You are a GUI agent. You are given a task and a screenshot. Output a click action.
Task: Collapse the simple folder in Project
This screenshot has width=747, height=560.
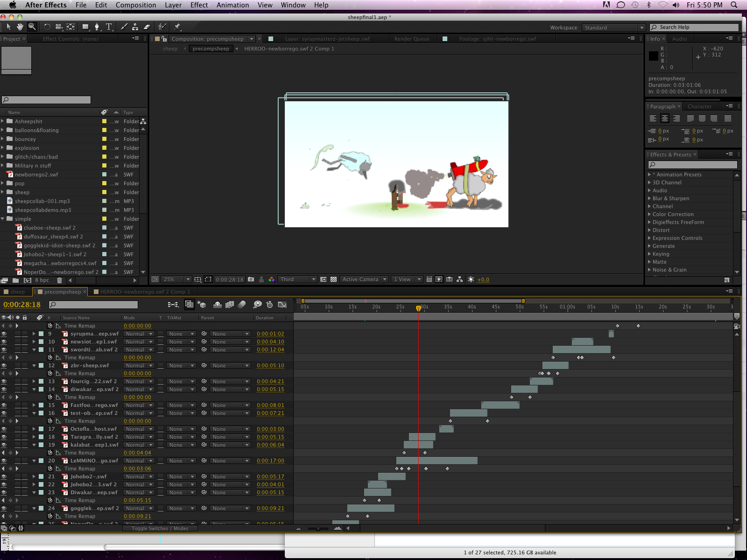coord(2,219)
